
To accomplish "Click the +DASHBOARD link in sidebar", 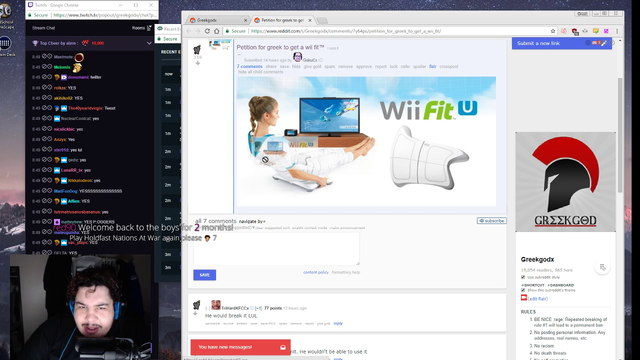I will [560, 285].
